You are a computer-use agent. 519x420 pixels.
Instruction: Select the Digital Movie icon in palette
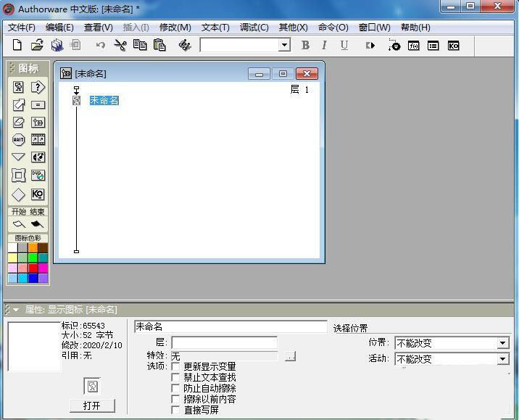click(x=38, y=139)
